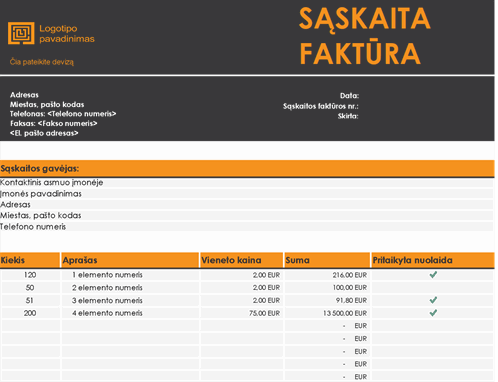Select '4 elemento numeris' description cell

[130, 313]
